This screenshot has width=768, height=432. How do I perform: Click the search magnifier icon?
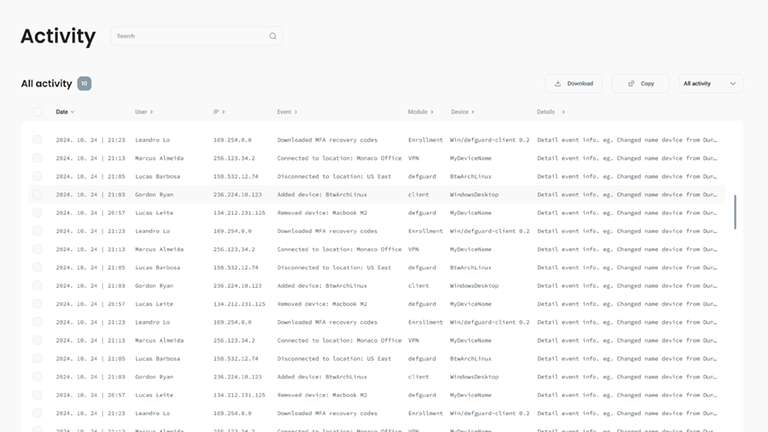[x=272, y=36]
